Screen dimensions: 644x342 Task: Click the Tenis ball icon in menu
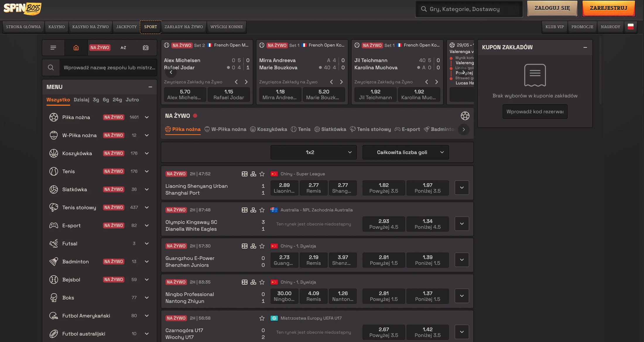coord(54,171)
